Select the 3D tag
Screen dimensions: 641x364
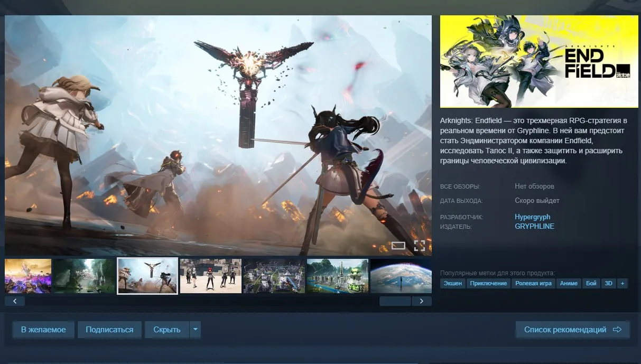[608, 284]
